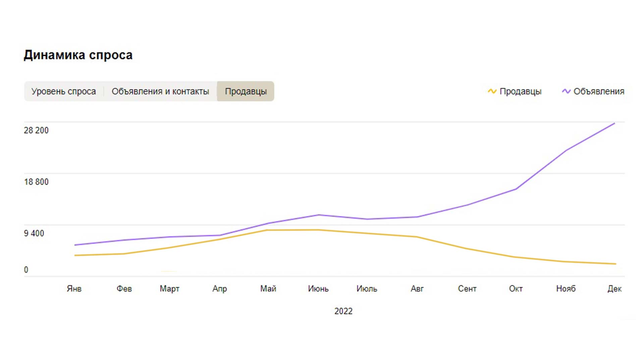The height and width of the screenshot is (362, 644).
Task: Click the Июль month label
Action: click(367, 289)
